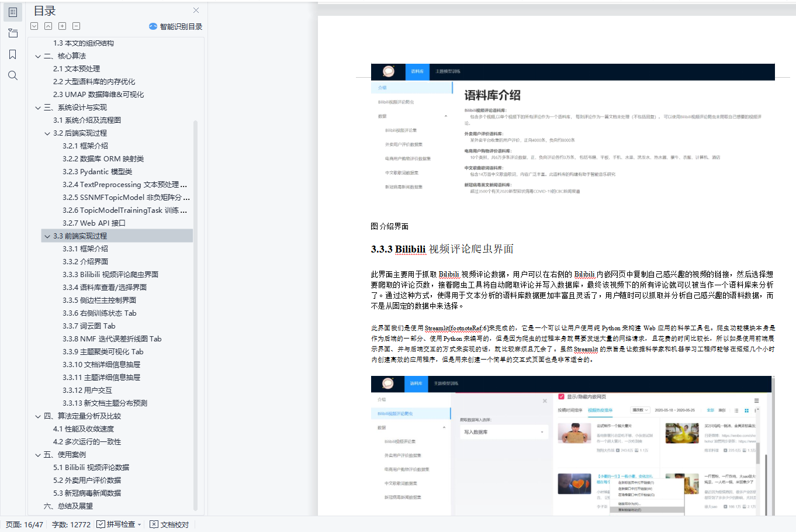Click the minus box icon in the 目录 toolbar
This screenshot has width=796, height=532.
pyautogui.click(x=77, y=26)
